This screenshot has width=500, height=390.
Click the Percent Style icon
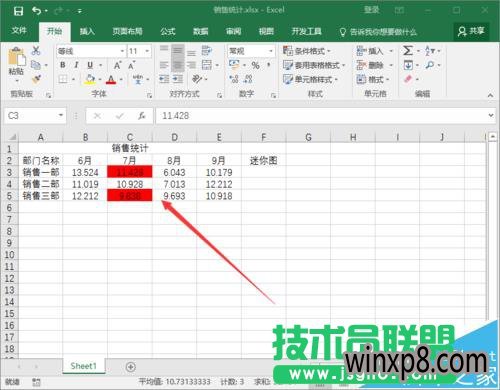(x=256, y=65)
